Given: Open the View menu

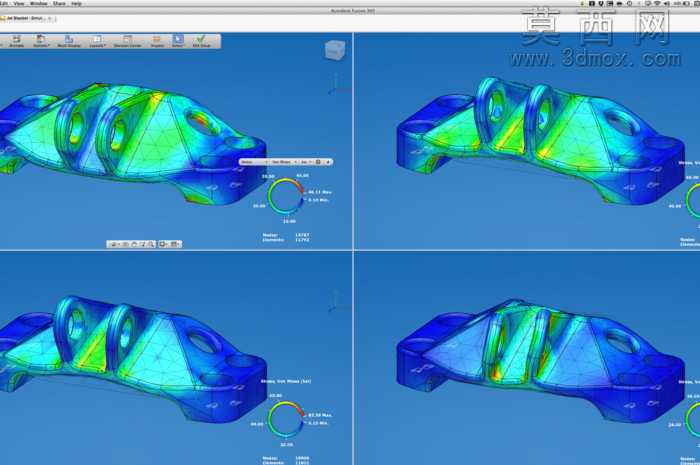Looking at the screenshot, I should [x=19, y=3].
